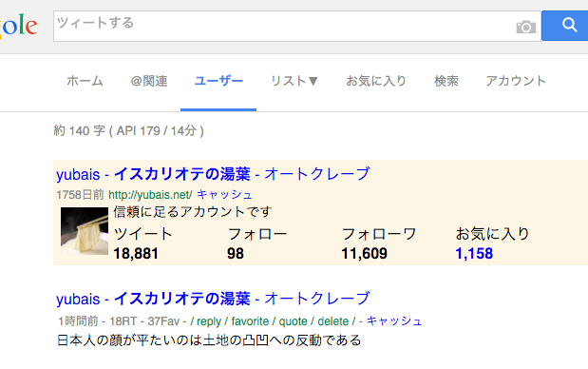The image size is (588, 369).
Task: Select the ユーザー tab
Action: tap(218, 81)
